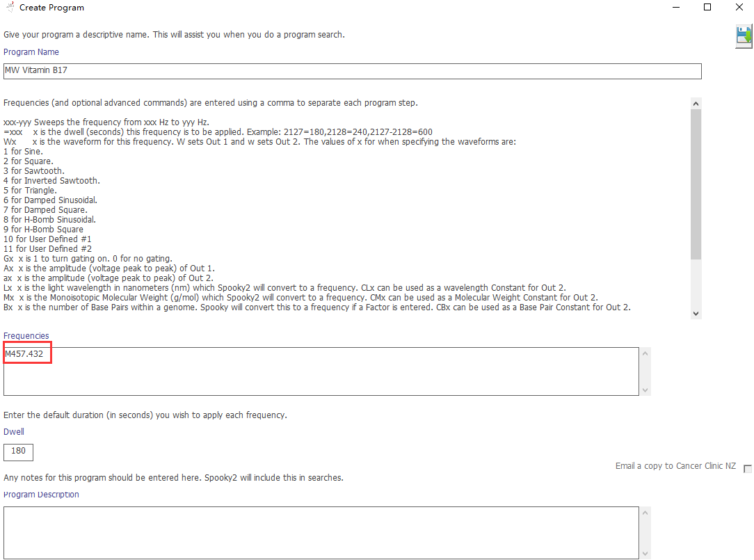This screenshot has width=754, height=560.
Task: Click the Program Description scroll down arrow
Action: (645, 553)
